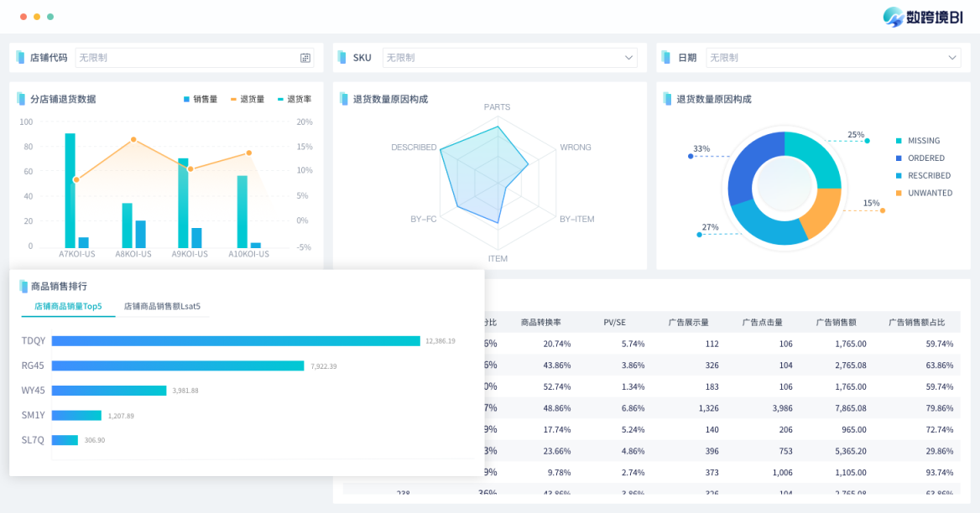The width and height of the screenshot is (980, 513).
Task: Toggle the 销售量 legend series
Action: [x=200, y=99]
